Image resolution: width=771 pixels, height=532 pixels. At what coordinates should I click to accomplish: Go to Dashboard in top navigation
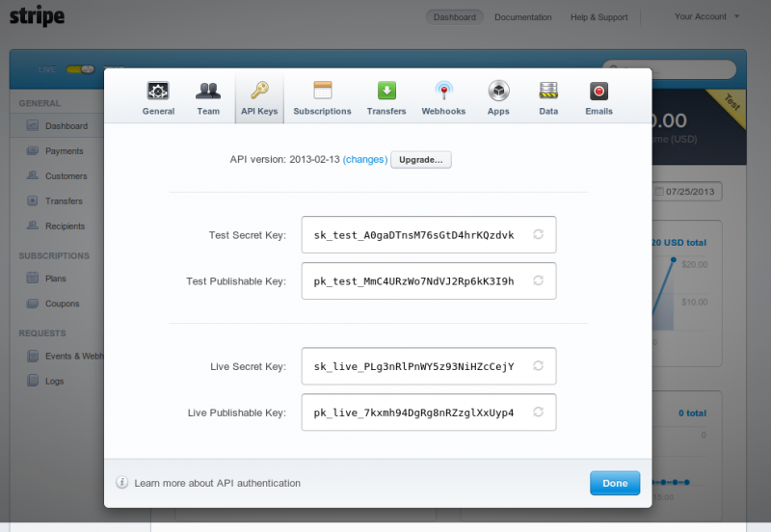(x=454, y=17)
